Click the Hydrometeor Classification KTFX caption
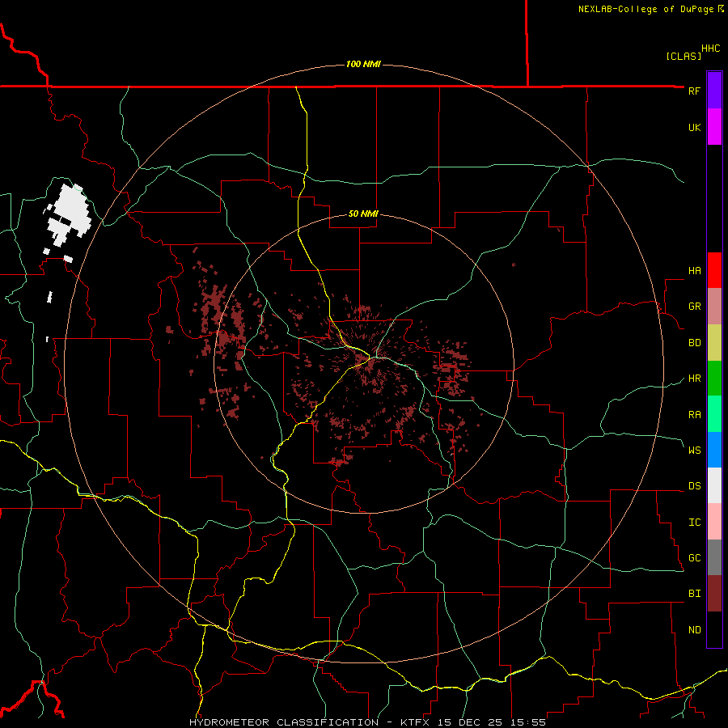The image size is (728, 728). point(367,722)
